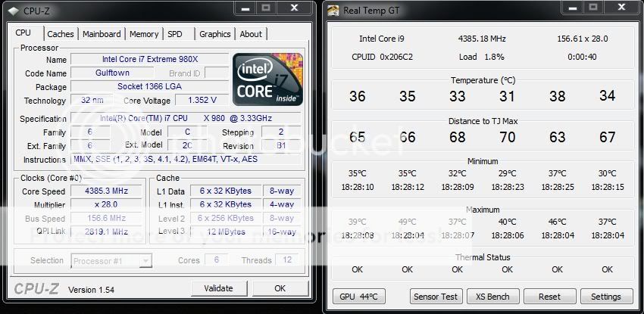Click the Load 1.8% reading
Image resolution: width=644 pixels, height=314 pixels.
coord(481,57)
